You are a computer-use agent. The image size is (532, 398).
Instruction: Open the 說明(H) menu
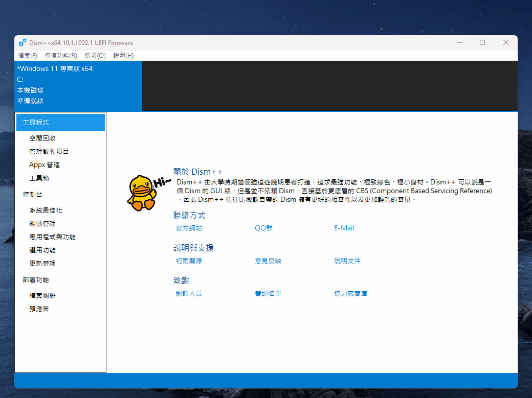(x=123, y=56)
